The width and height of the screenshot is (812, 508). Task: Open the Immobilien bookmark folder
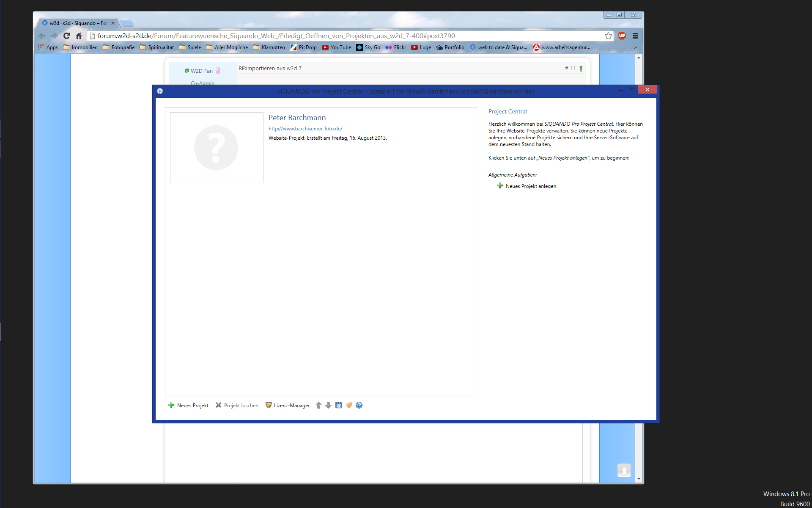pos(80,47)
